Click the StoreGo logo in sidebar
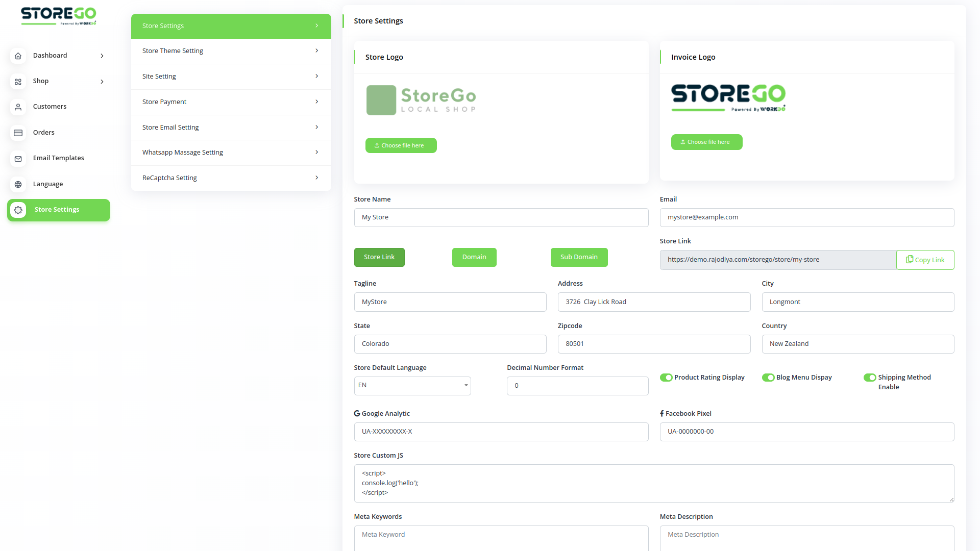980x551 pixels. (58, 15)
